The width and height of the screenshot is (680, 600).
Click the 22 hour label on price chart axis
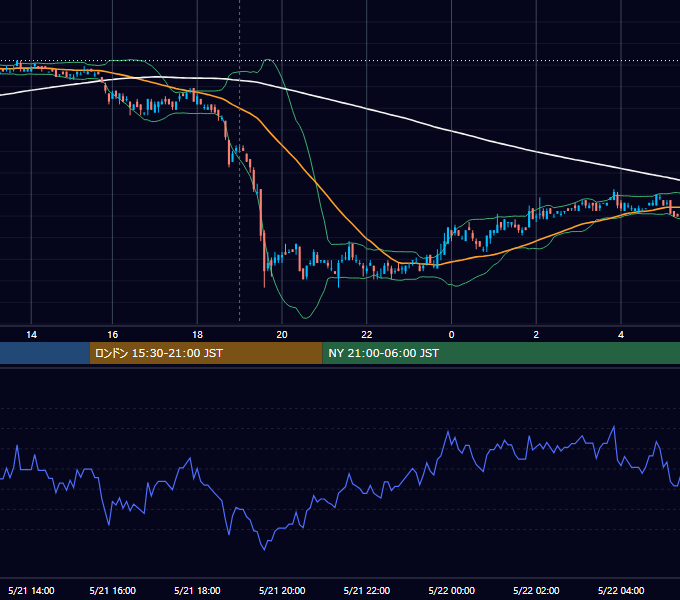[367, 335]
